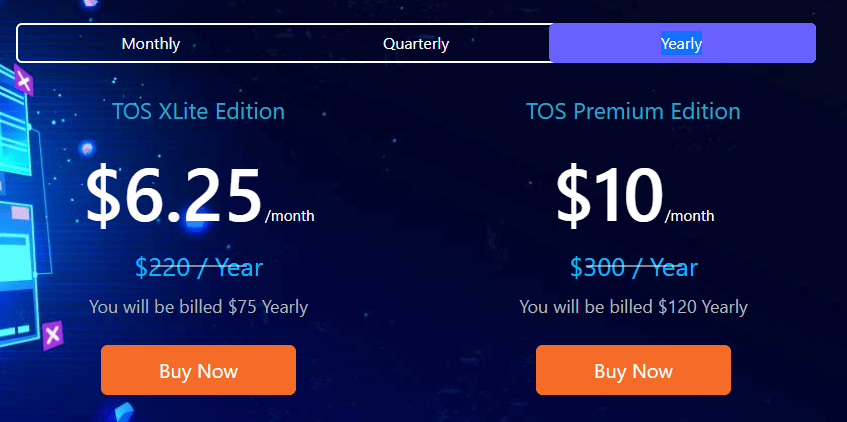Switch to the Monthly billing tab
Viewport: 847px width, 422px height.
coord(151,43)
